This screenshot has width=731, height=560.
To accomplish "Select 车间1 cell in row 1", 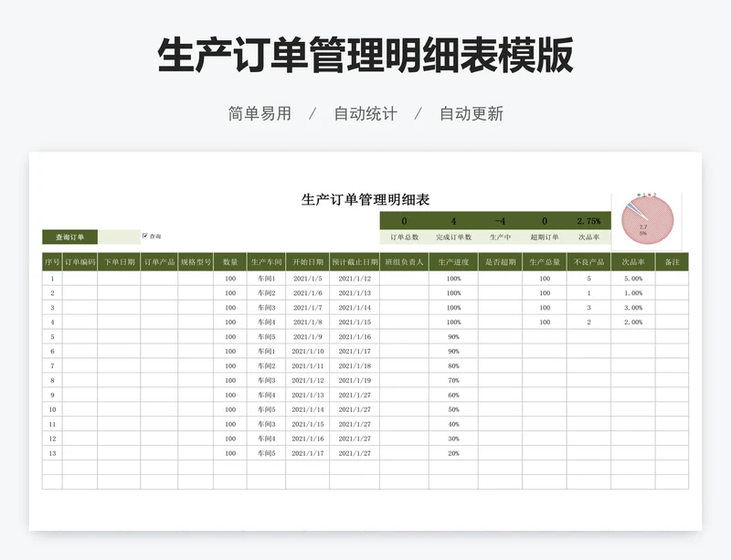I will 266,279.
